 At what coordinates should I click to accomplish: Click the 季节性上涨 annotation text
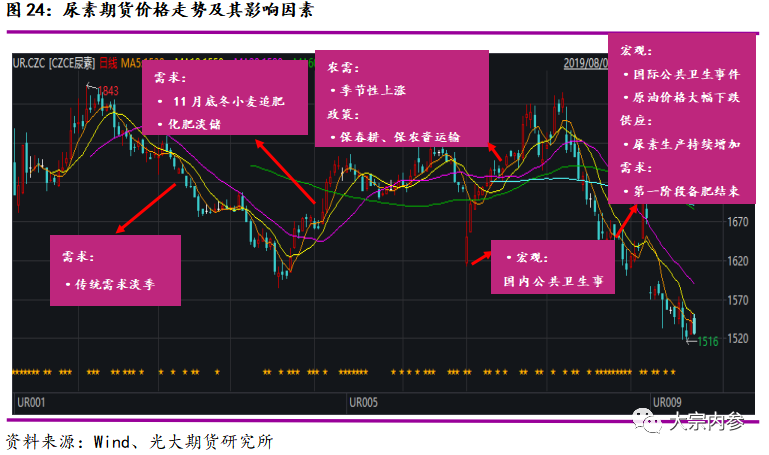pyautogui.click(x=373, y=90)
